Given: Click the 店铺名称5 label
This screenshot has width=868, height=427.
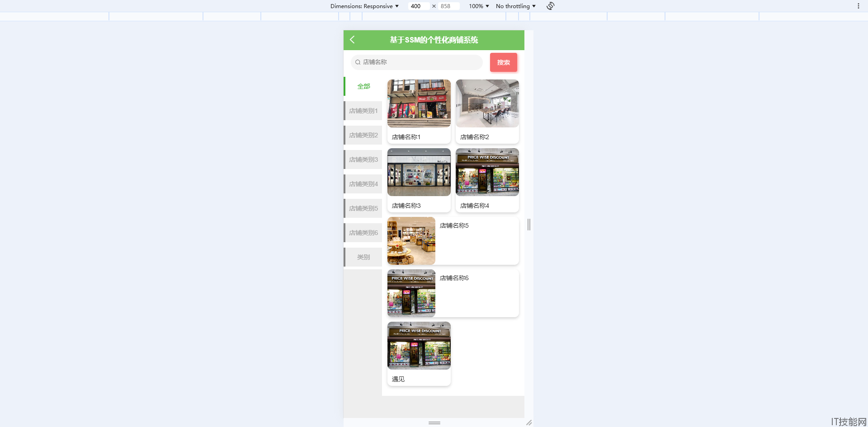Looking at the screenshot, I should (454, 225).
